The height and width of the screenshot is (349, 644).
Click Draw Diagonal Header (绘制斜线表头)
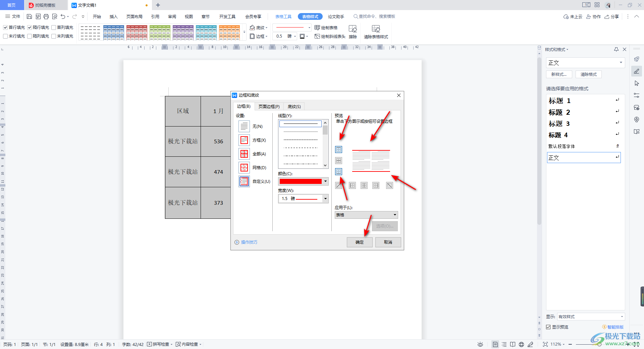point(330,36)
